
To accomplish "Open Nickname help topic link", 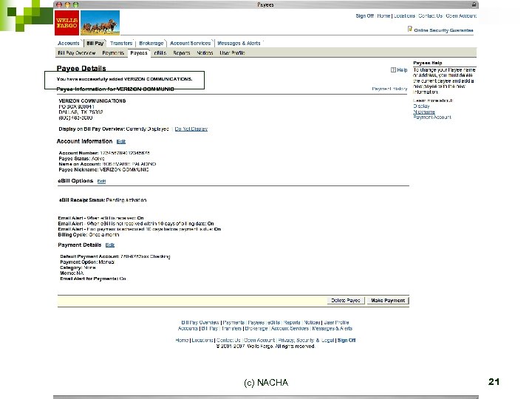I will [x=424, y=112].
